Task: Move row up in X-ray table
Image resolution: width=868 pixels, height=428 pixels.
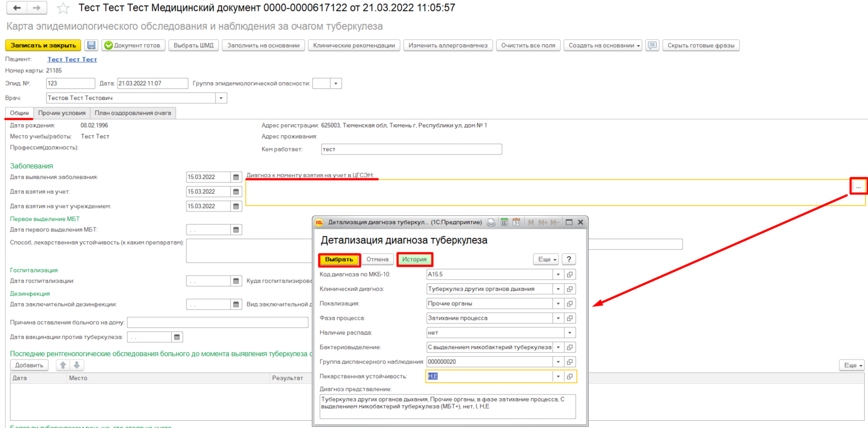Action: pos(63,365)
